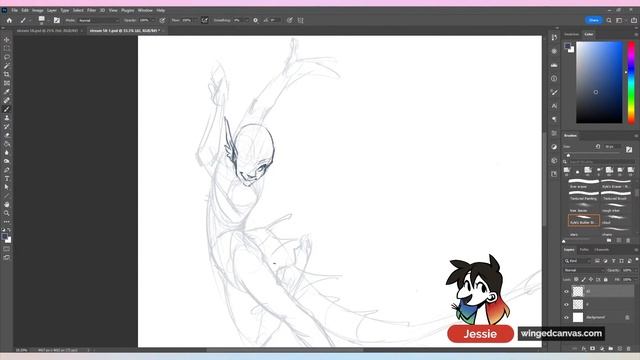640x360 pixels.
Task: Toggle pressure for opacity button
Action: pyautogui.click(x=162, y=20)
